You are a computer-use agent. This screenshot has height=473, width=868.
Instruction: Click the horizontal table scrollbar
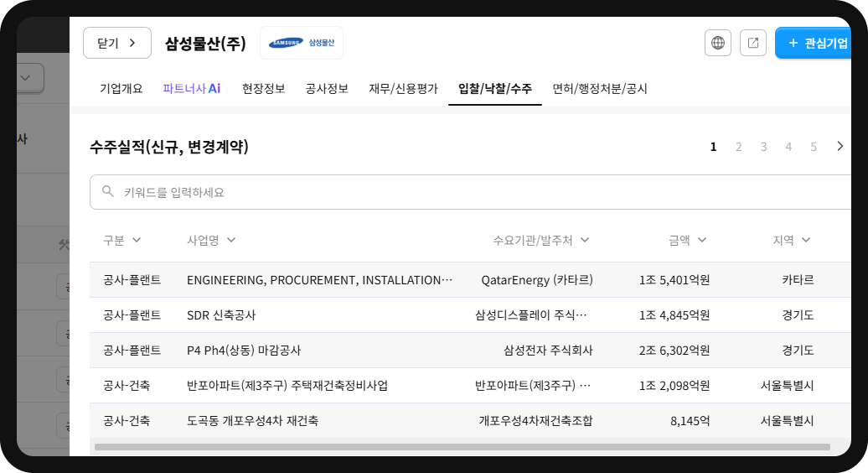(462, 447)
